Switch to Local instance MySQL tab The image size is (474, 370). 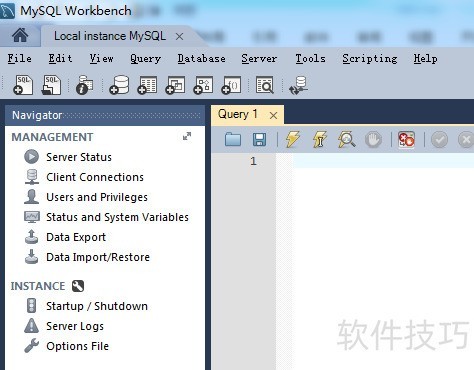(x=110, y=36)
